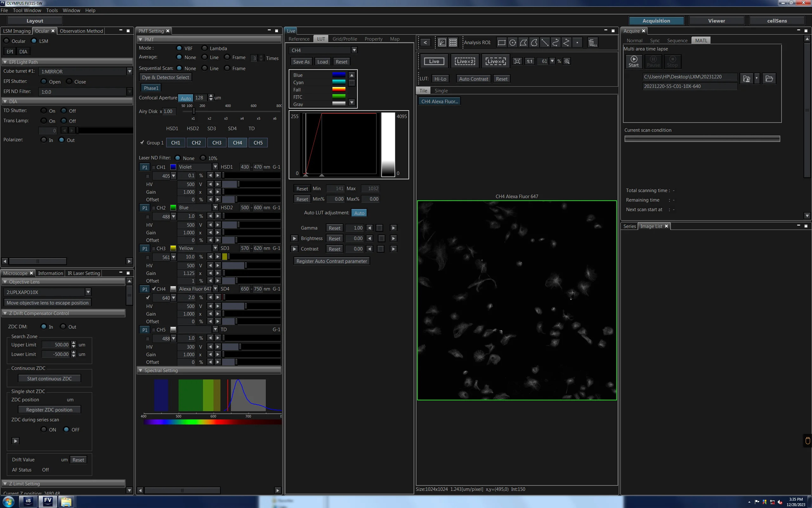This screenshot has height=508, width=812.
Task: Collapse the Live side panel with < button
Action: coord(425,43)
